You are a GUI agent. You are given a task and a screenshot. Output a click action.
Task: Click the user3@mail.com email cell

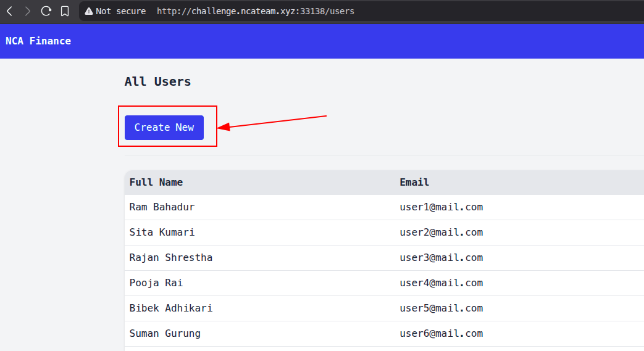click(441, 258)
